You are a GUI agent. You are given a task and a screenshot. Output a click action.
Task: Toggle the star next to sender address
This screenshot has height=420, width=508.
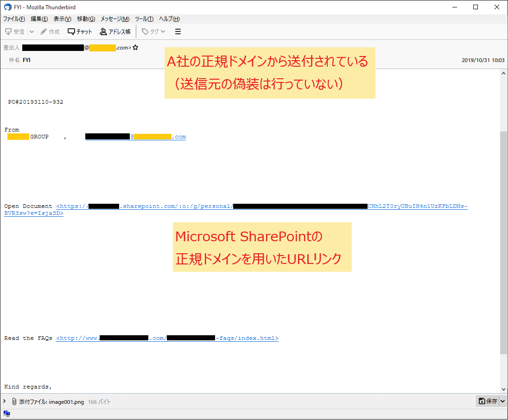[x=135, y=48]
